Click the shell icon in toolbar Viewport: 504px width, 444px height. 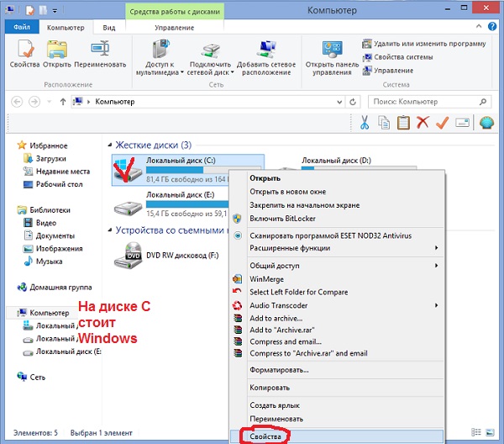click(486, 123)
